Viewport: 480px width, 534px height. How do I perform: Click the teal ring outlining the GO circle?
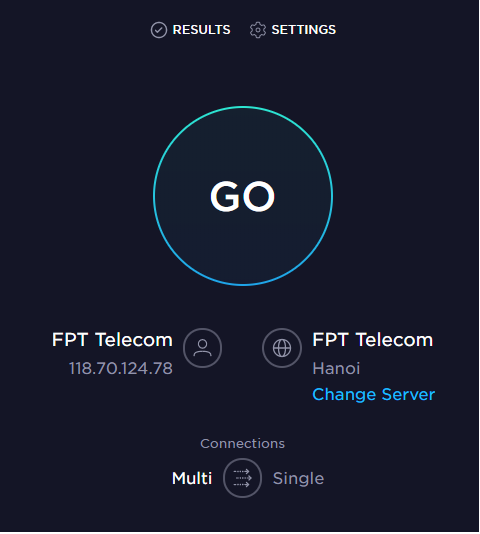(x=243, y=107)
